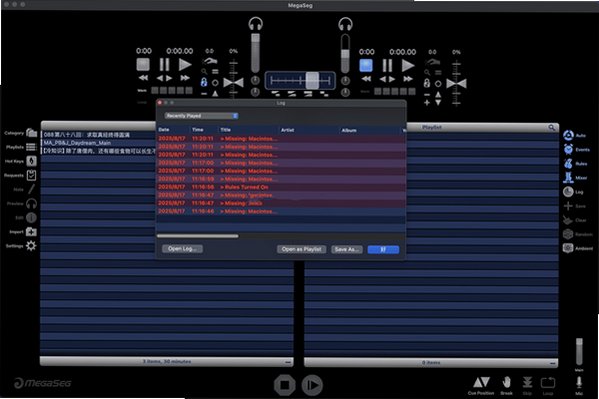Screen dimensions: 599x399
Task: Click the right deck blue stop button
Action: pos(366,65)
